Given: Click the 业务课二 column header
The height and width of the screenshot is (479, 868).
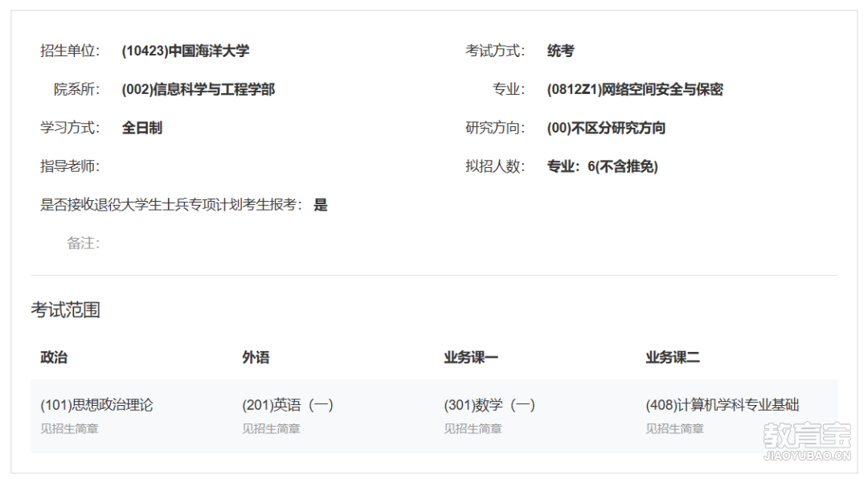Looking at the screenshot, I should (x=673, y=357).
